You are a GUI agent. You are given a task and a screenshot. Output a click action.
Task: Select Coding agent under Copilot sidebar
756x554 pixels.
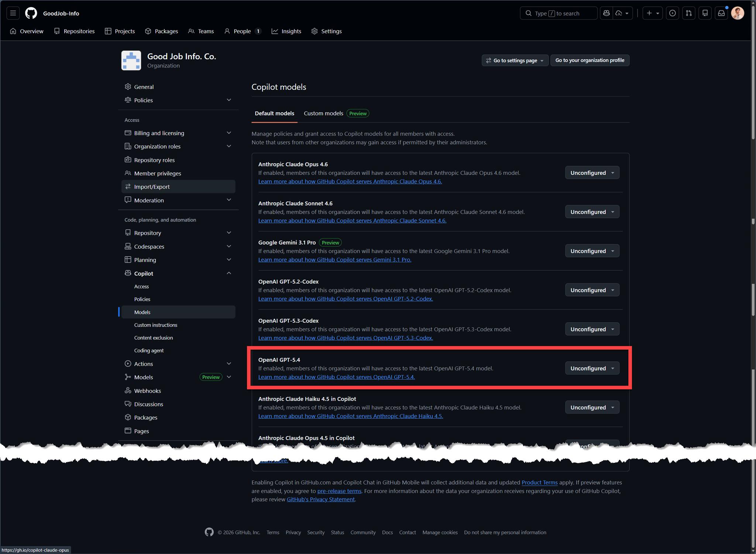149,350
